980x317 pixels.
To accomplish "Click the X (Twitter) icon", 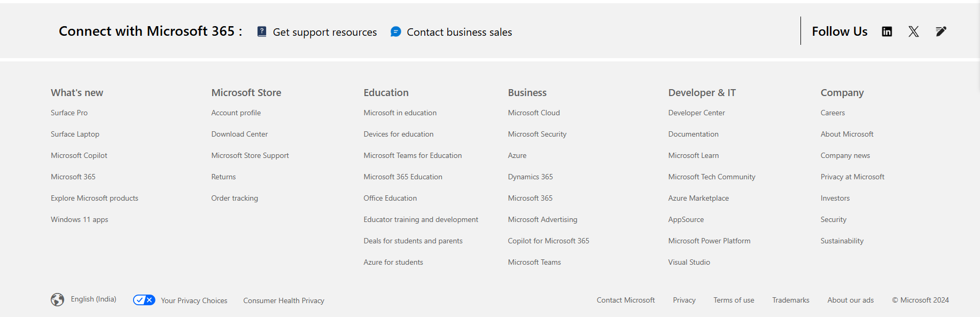I will [x=913, y=31].
